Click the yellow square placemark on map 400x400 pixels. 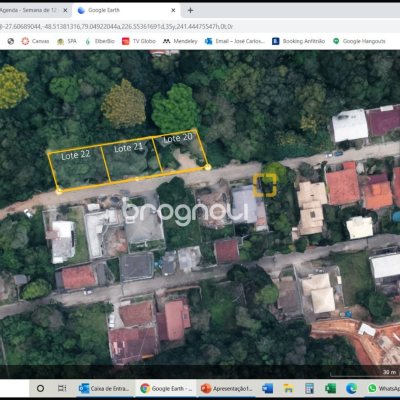tap(265, 184)
